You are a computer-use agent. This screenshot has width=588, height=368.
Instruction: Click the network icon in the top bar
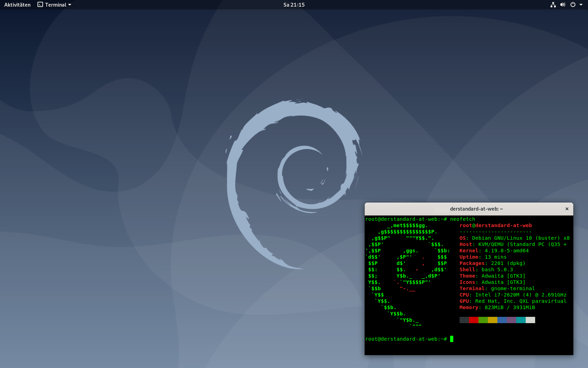[553, 5]
